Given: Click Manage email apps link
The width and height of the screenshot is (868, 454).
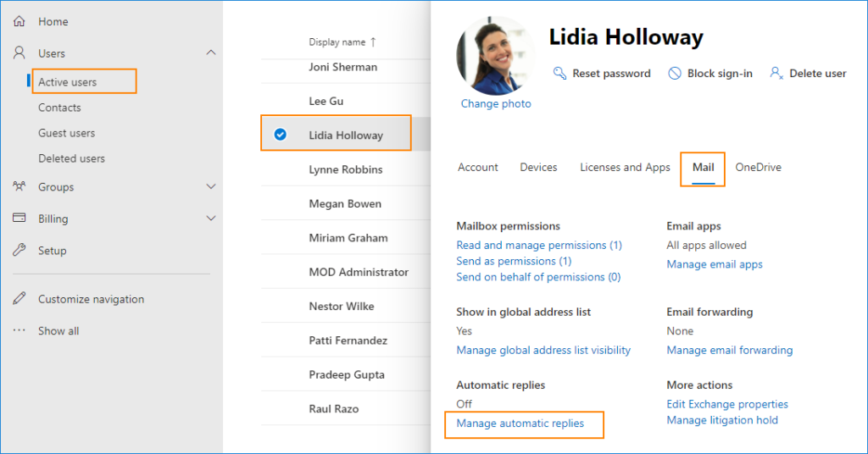Looking at the screenshot, I should pyautogui.click(x=714, y=264).
